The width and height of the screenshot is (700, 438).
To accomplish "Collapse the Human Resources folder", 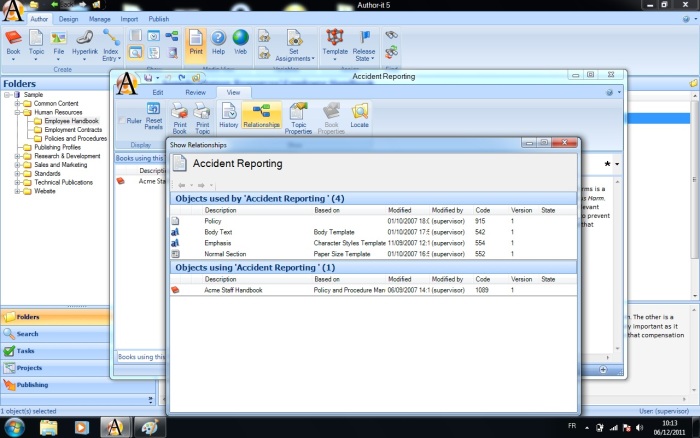I will pyautogui.click(x=17, y=113).
